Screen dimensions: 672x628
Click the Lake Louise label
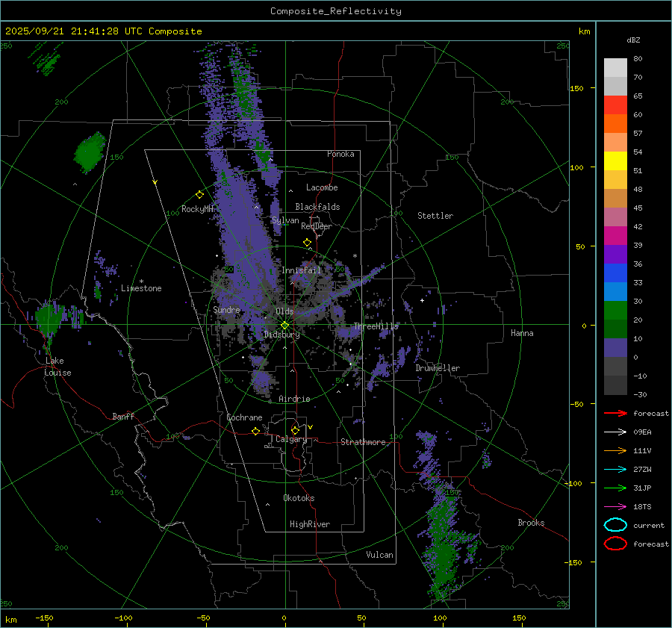click(57, 367)
